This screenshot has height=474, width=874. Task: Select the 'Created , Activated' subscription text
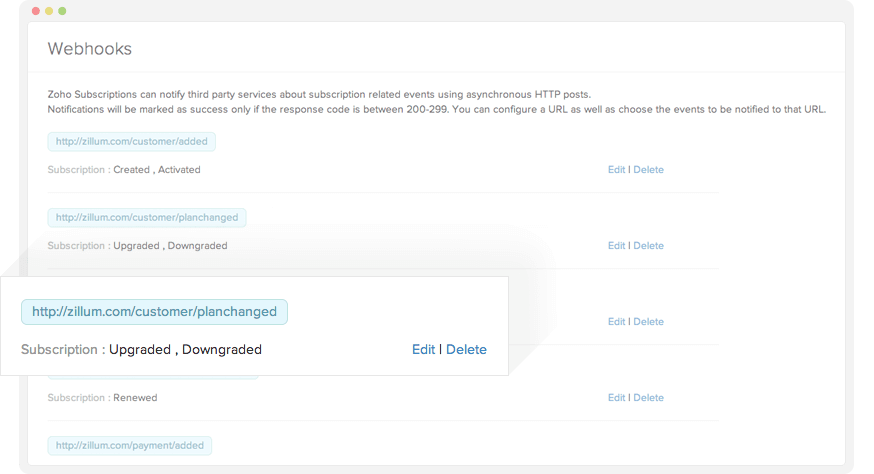pyautogui.click(x=157, y=170)
